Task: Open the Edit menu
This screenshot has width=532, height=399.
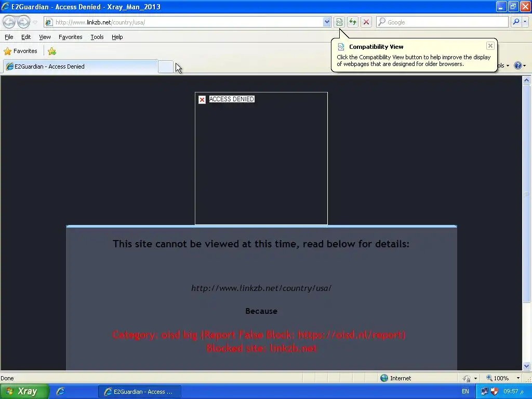Action: 26,37
